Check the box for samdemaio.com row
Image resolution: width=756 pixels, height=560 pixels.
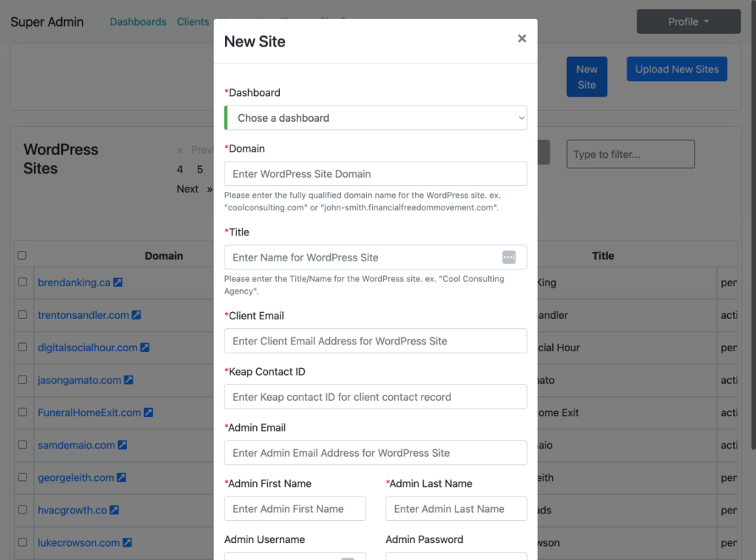click(x=23, y=444)
